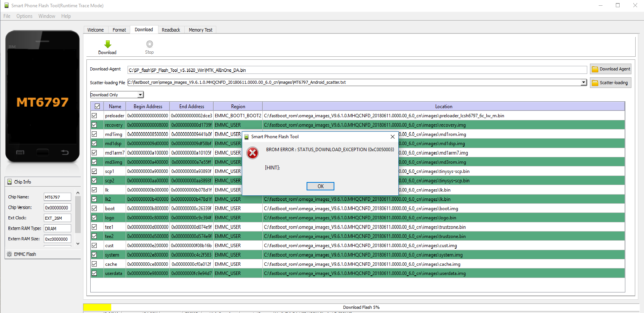Image resolution: width=644 pixels, height=313 pixels.
Task: Open the Download Only mode dropdown
Action: pos(140,95)
